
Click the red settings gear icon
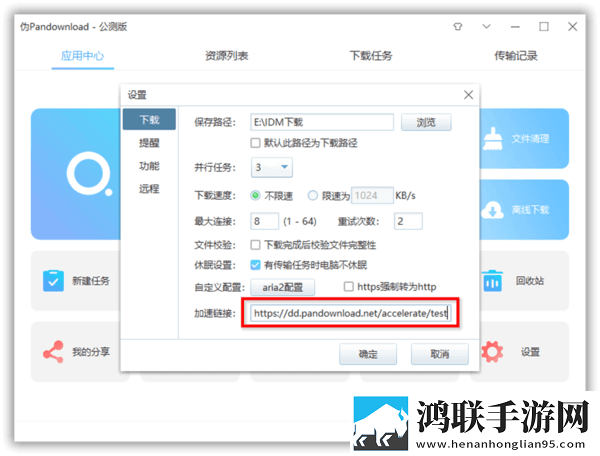[x=492, y=352]
